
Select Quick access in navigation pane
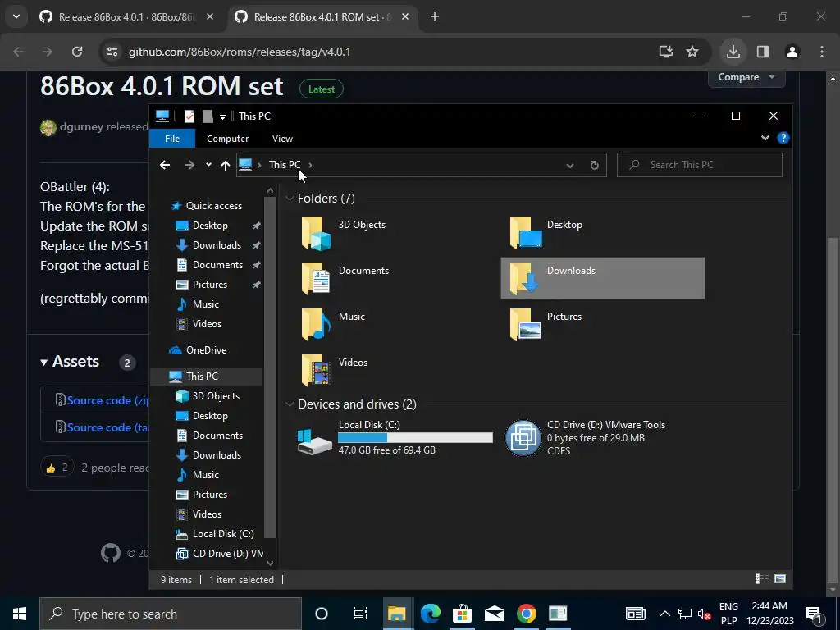(214, 206)
